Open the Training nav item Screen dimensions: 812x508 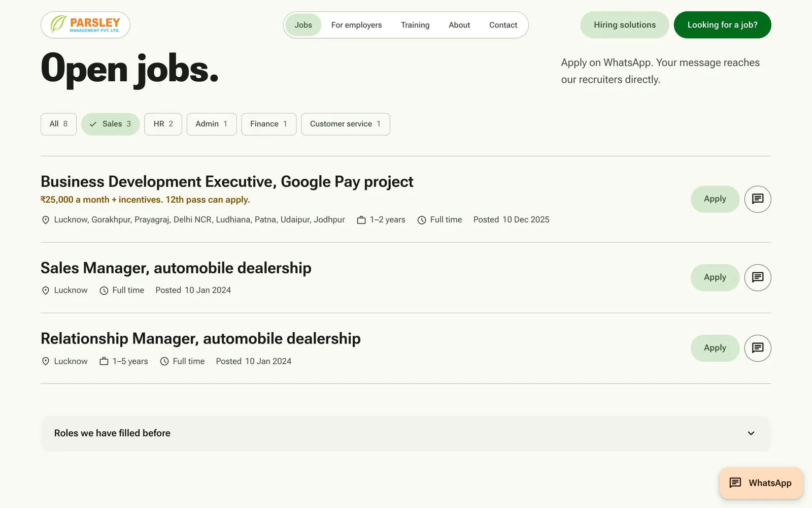(x=415, y=25)
